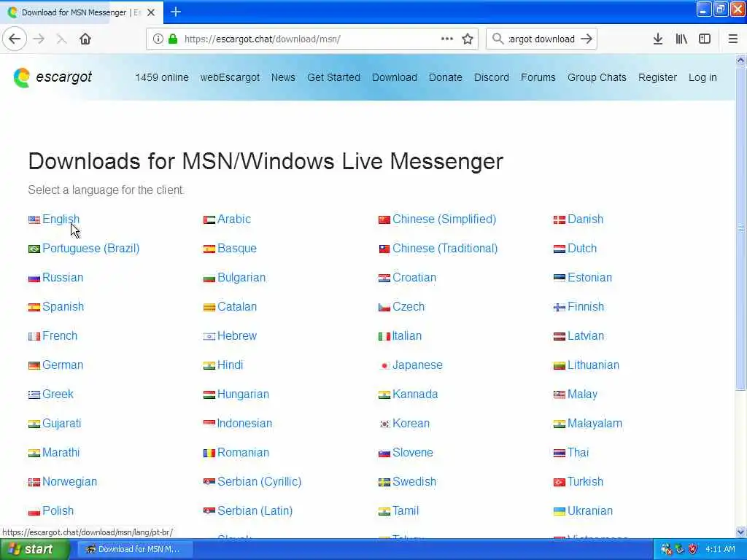Screen dimensions: 747x560
Task: Stop loading the page with X icon
Action: [x=61, y=39]
